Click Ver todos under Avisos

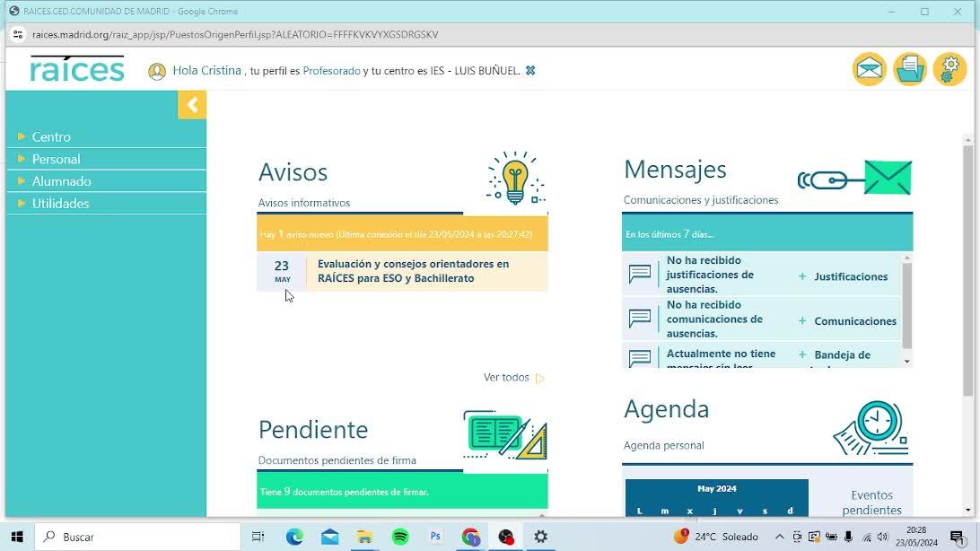pyautogui.click(x=513, y=377)
